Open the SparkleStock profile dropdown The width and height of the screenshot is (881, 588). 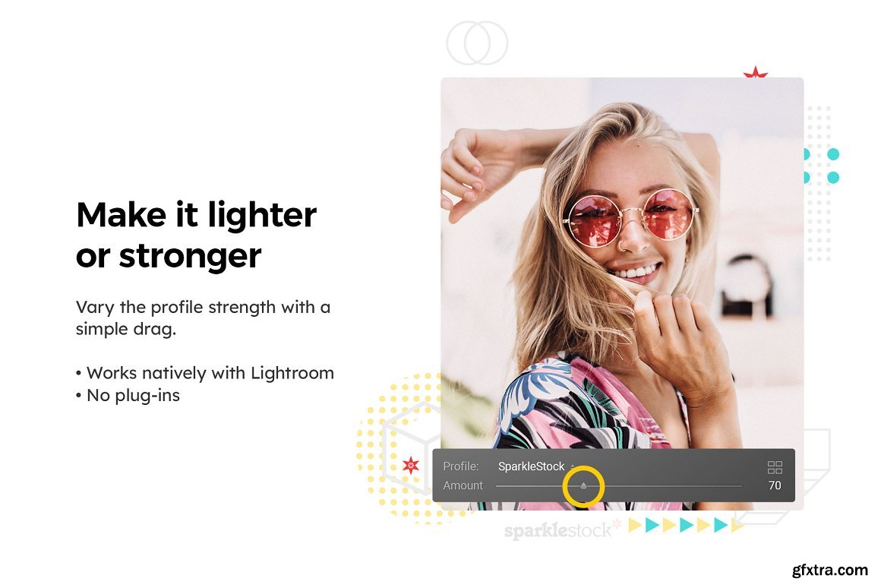pyautogui.click(x=532, y=466)
